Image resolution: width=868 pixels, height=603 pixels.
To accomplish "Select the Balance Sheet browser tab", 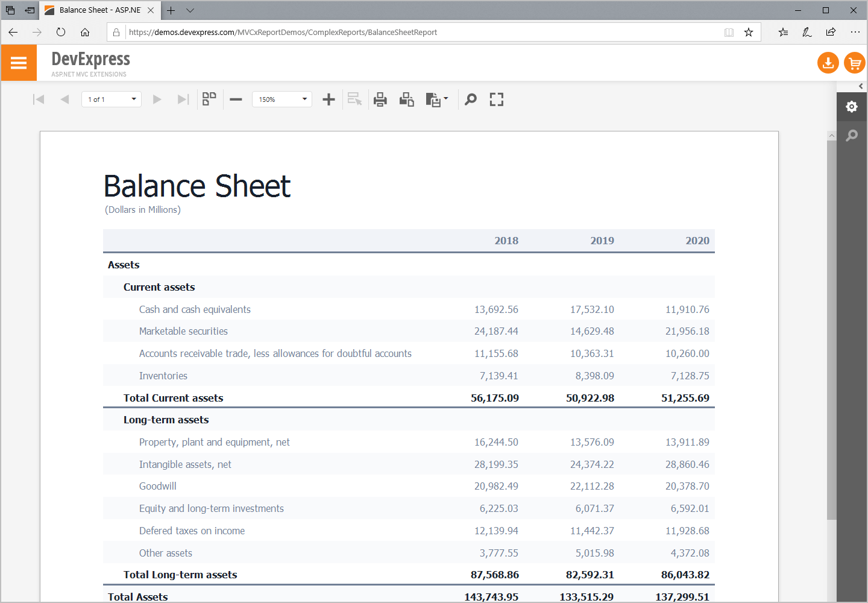I will 96,10.
